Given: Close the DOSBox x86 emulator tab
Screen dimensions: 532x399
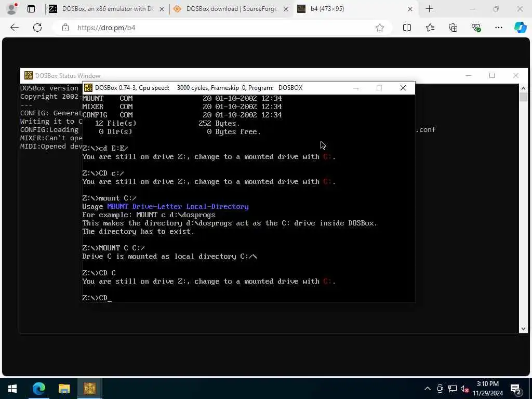Looking at the screenshot, I should point(162,9).
